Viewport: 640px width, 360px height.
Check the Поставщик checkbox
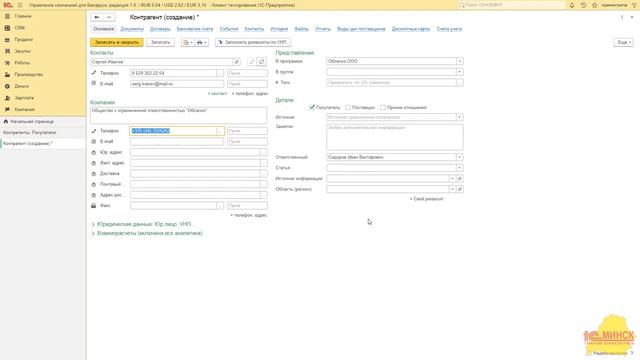[348, 107]
